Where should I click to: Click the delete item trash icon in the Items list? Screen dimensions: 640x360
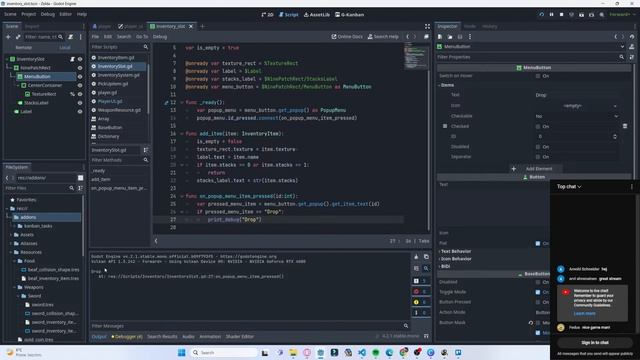[x=625, y=126]
